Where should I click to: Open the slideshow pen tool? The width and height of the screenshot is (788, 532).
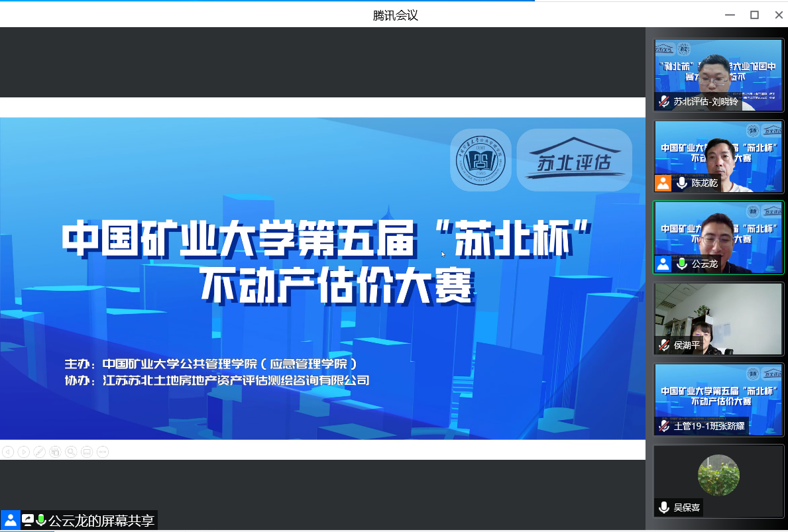point(39,452)
